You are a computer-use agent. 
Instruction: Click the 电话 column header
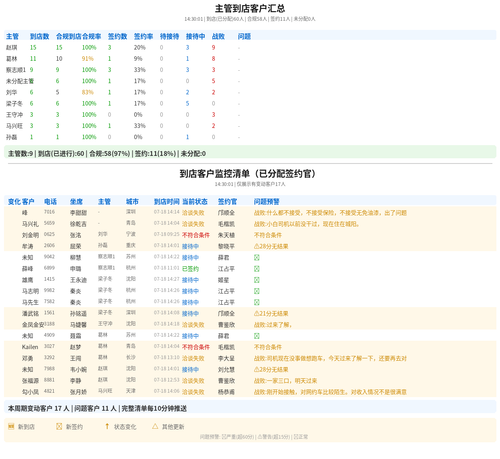(x=50, y=201)
